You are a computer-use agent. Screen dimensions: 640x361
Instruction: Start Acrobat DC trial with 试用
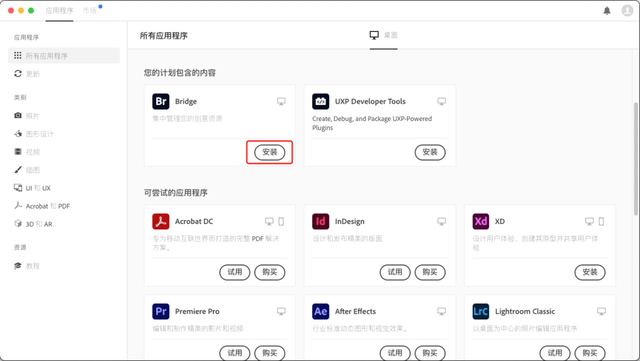[235, 272]
